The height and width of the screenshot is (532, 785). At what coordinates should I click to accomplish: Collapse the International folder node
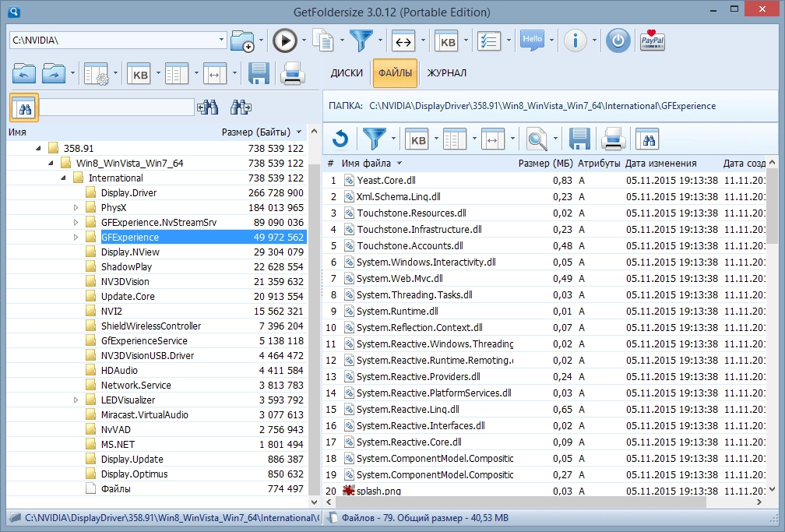(x=63, y=178)
